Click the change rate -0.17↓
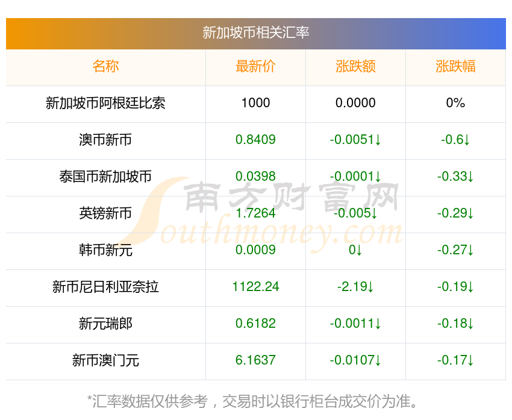 click(x=455, y=360)
